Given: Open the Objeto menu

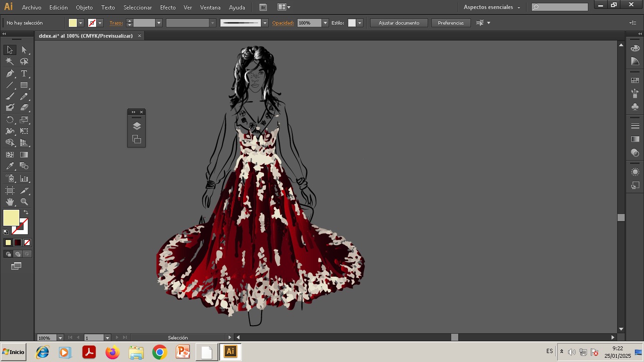Looking at the screenshot, I should [x=84, y=8].
